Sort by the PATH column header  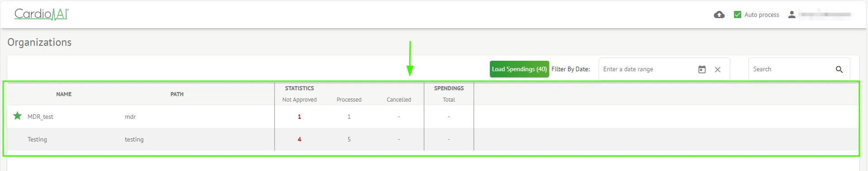[x=177, y=94]
